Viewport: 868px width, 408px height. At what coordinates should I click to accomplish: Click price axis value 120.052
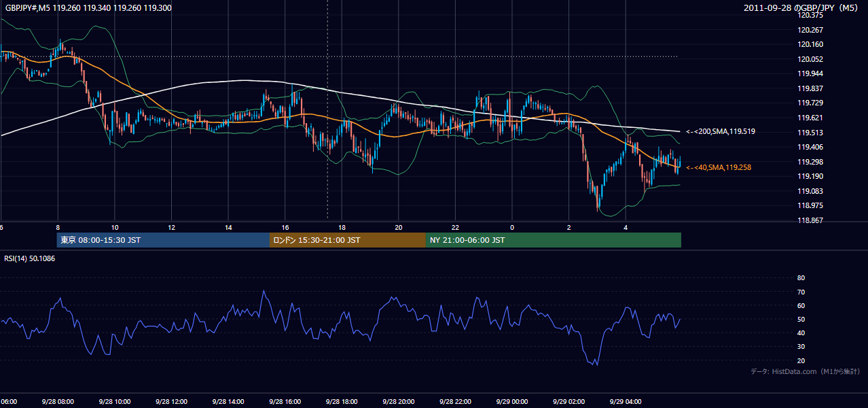[x=811, y=59]
